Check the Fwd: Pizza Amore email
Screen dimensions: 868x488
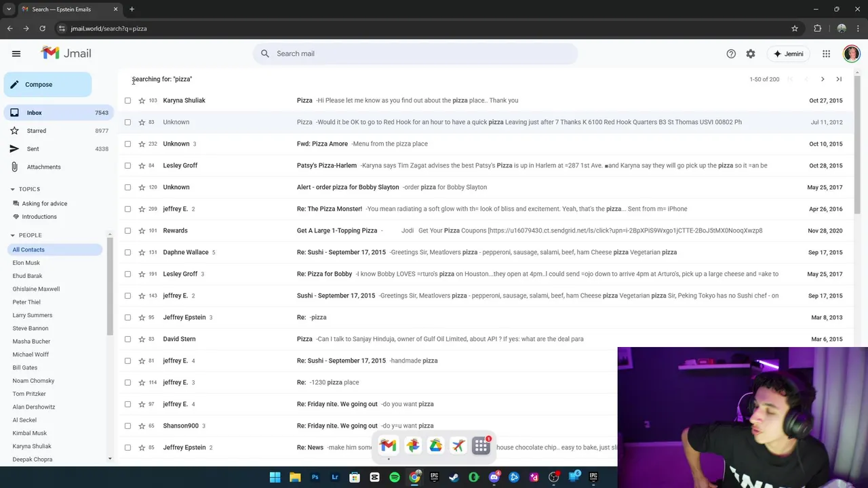[127, 144]
